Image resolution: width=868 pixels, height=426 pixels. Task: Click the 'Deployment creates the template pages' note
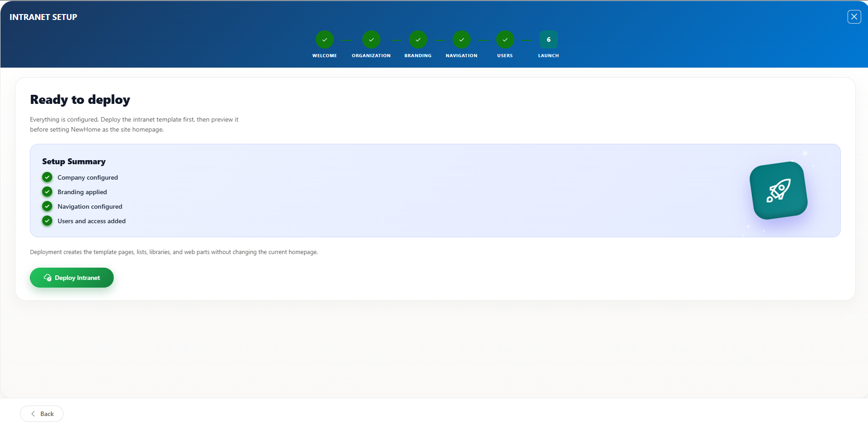[174, 252]
